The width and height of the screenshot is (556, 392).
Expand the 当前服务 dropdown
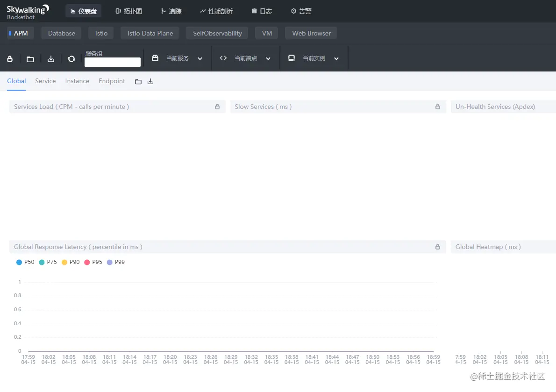pos(200,58)
